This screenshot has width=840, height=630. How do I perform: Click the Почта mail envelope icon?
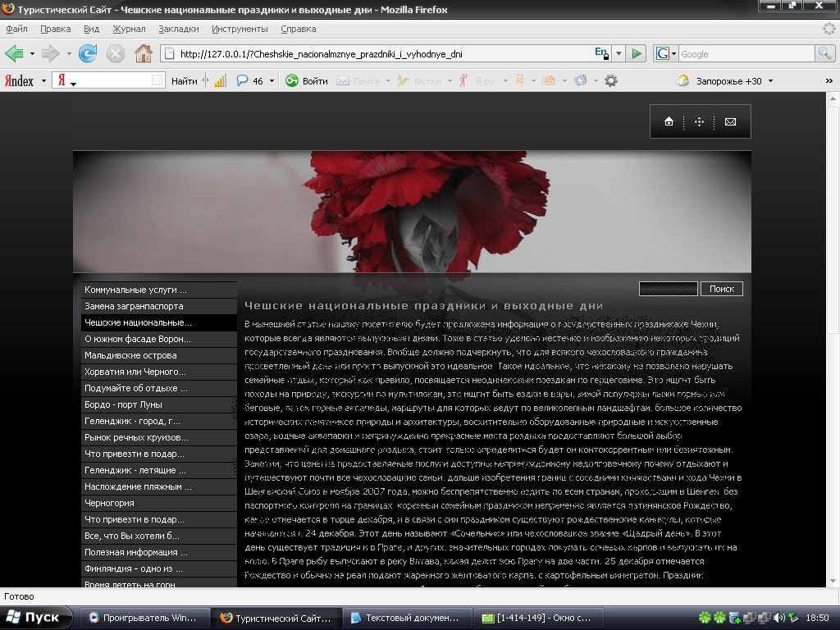pyautogui.click(x=343, y=81)
